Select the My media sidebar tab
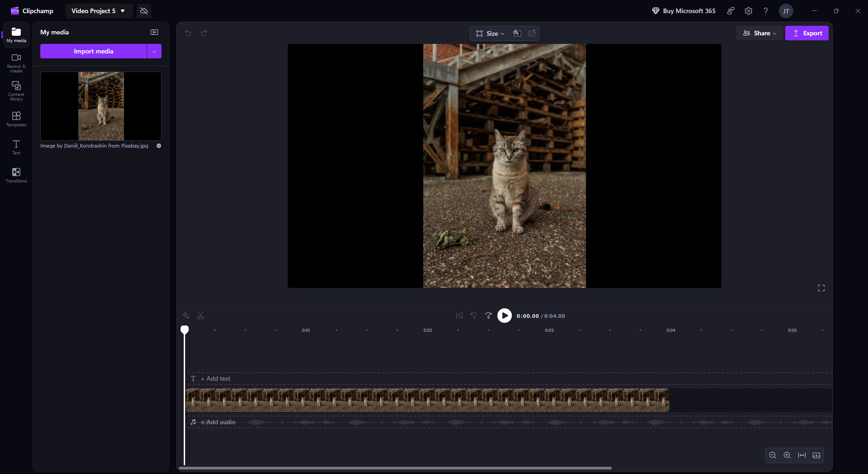This screenshot has width=868, height=474. click(x=16, y=35)
